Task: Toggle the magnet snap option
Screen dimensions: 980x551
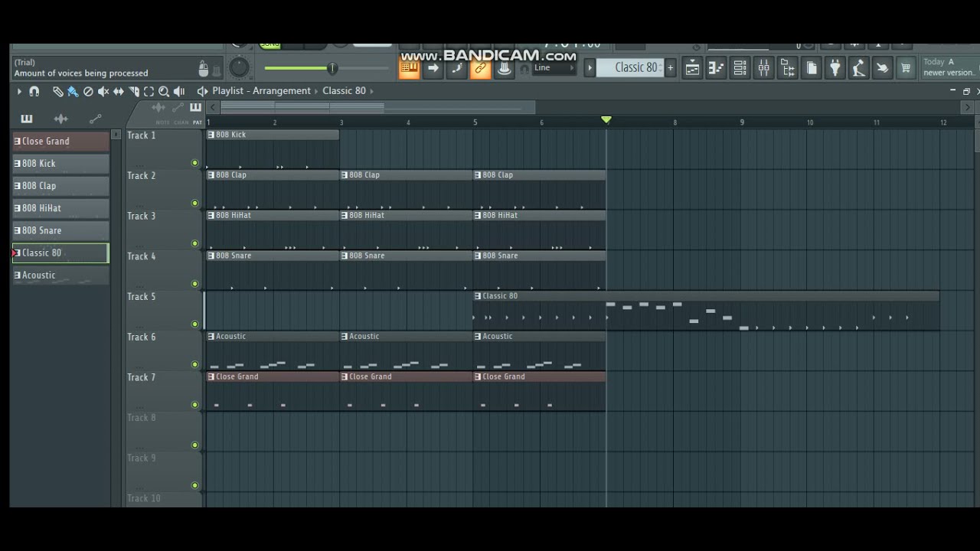Action: 34,91
